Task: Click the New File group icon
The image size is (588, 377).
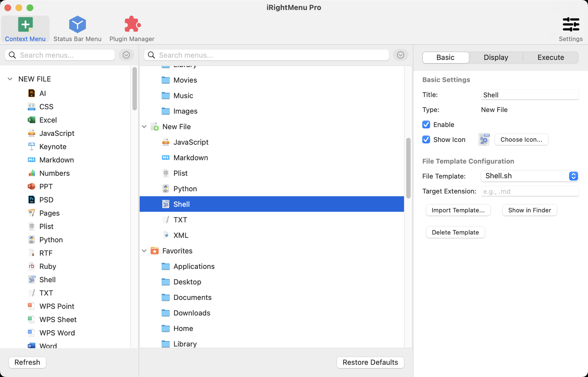Action: (x=155, y=127)
